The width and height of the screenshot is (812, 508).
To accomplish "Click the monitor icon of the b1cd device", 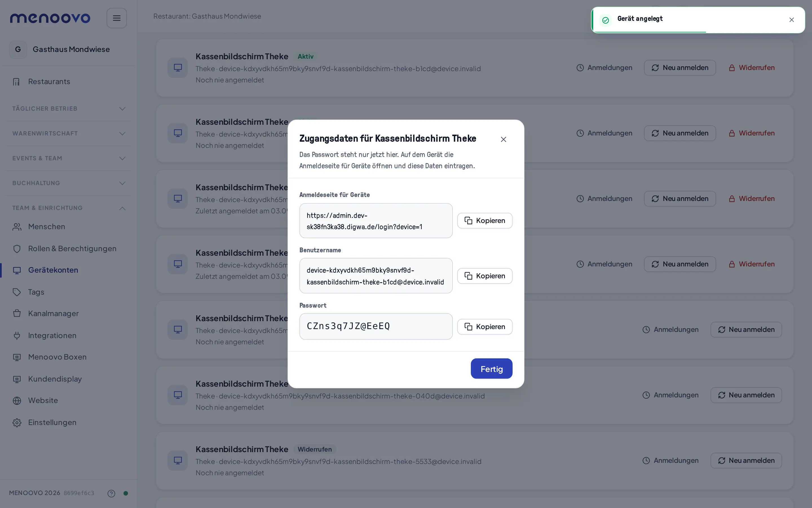I will 178,68.
